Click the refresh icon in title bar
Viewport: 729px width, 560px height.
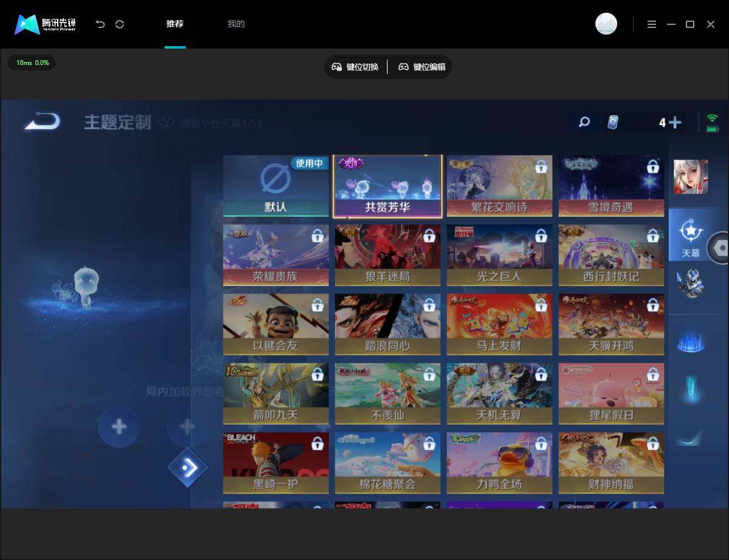click(120, 24)
